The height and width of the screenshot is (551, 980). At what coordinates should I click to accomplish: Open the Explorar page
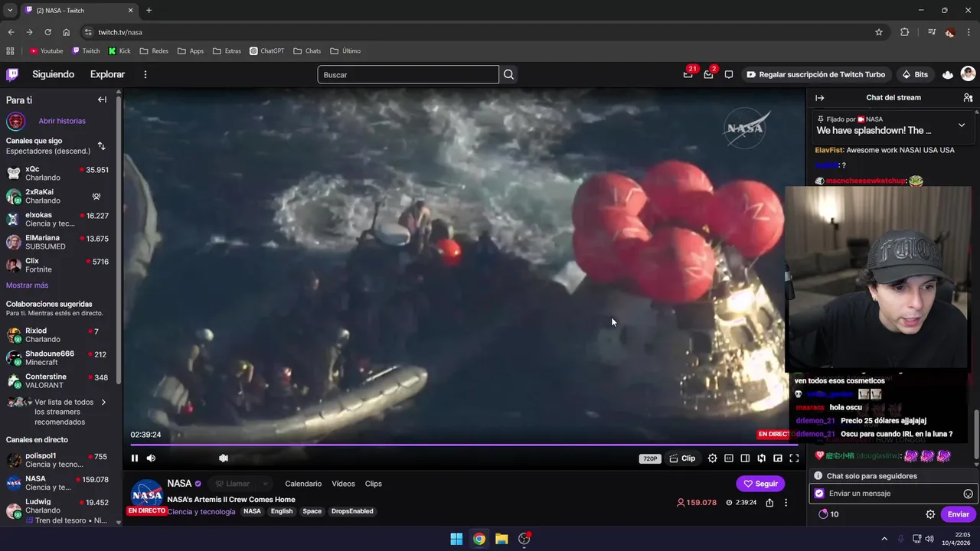[x=107, y=74]
